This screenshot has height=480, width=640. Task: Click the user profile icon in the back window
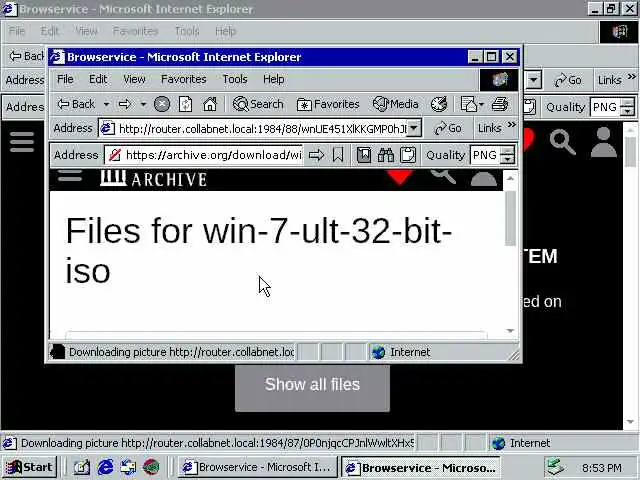[x=603, y=142]
